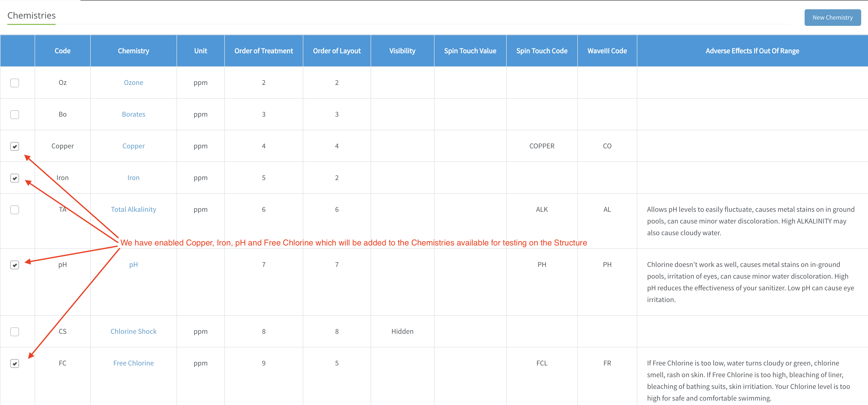Click the New Chemistry button
868x405 pixels.
point(832,18)
